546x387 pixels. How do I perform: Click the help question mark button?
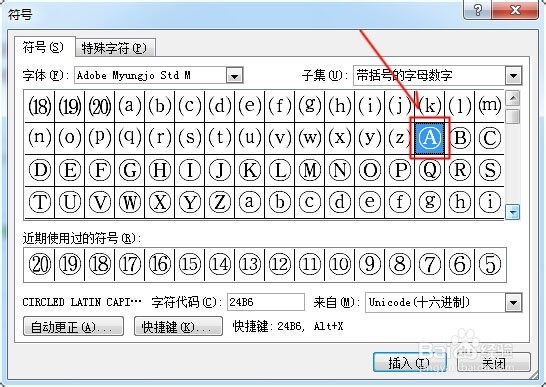point(478,10)
